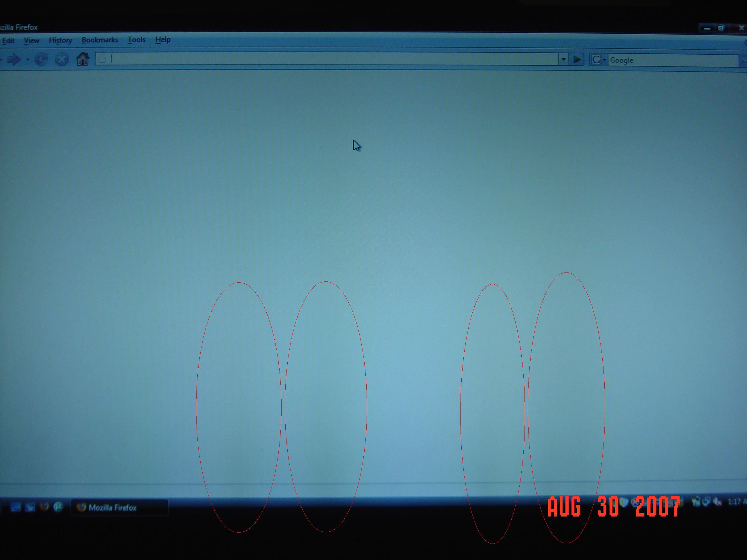Open the forward history dropdown arrow
The width and height of the screenshot is (747, 560).
pyautogui.click(x=28, y=60)
